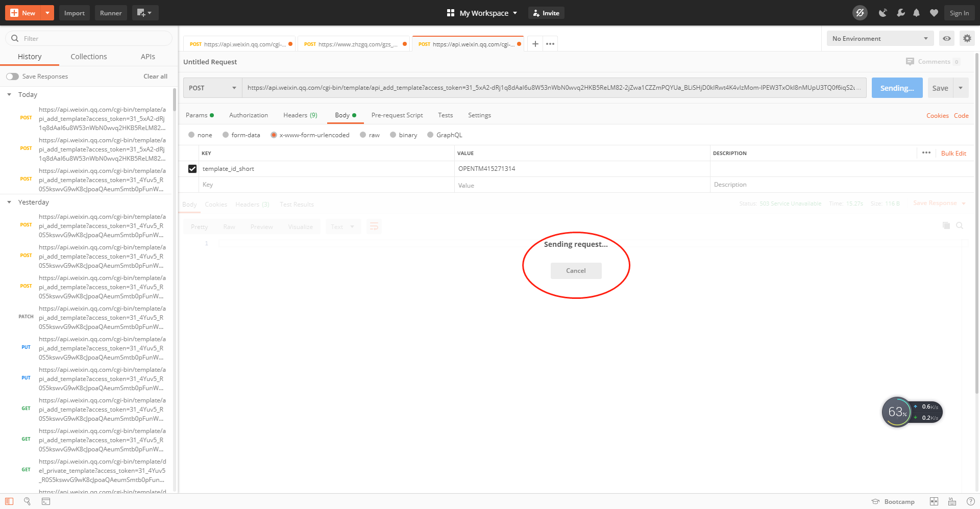Image resolution: width=980 pixels, height=509 pixels.
Task: Collapse the Yesterday history group
Action: coord(9,202)
